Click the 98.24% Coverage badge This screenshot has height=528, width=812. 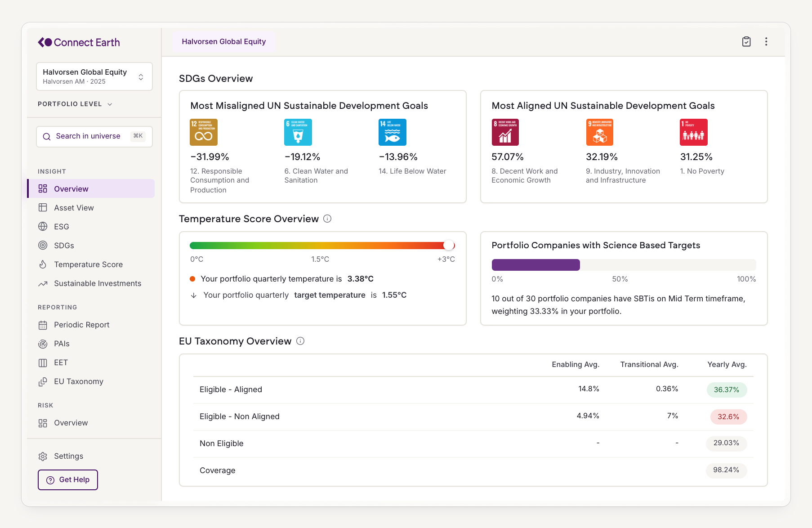click(726, 470)
